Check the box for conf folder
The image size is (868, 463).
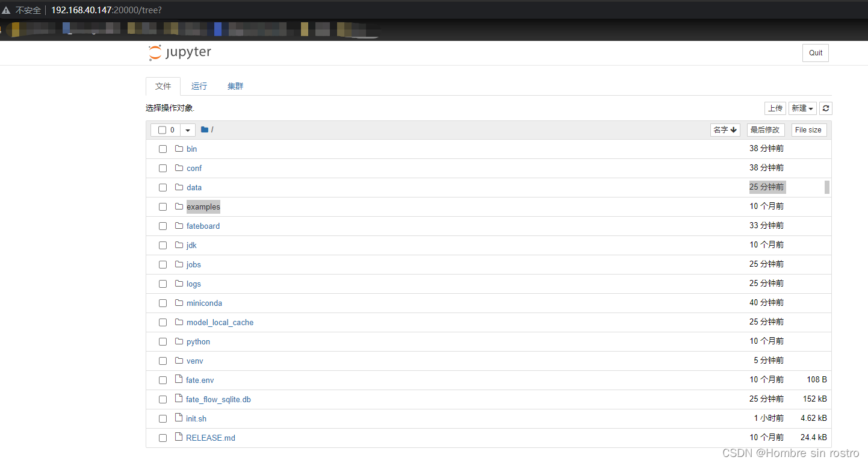point(163,169)
